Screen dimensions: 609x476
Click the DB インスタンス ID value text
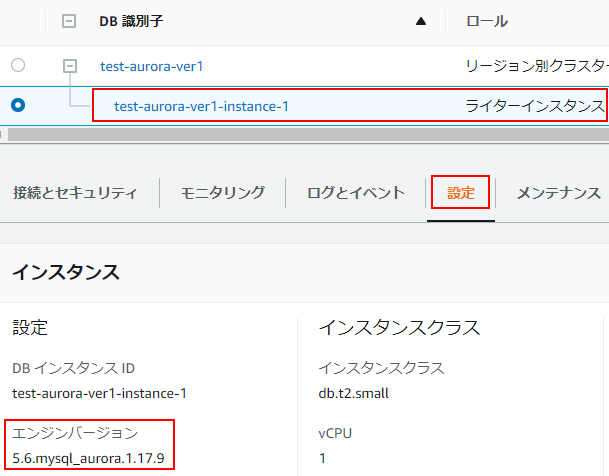[x=99, y=393]
